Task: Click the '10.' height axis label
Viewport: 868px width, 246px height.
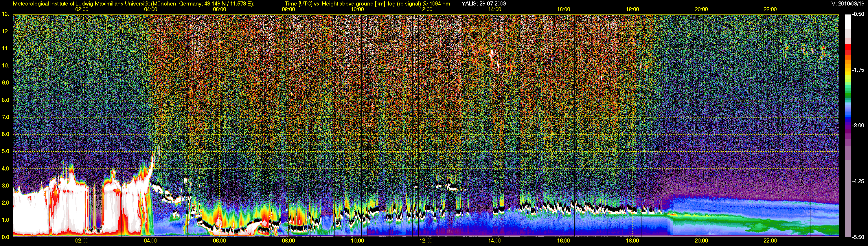Action: tap(5, 65)
